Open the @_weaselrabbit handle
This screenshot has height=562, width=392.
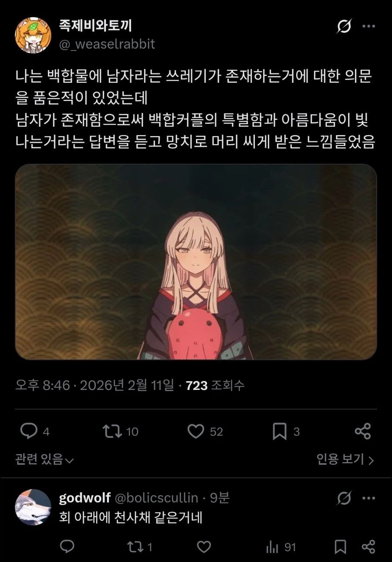107,44
